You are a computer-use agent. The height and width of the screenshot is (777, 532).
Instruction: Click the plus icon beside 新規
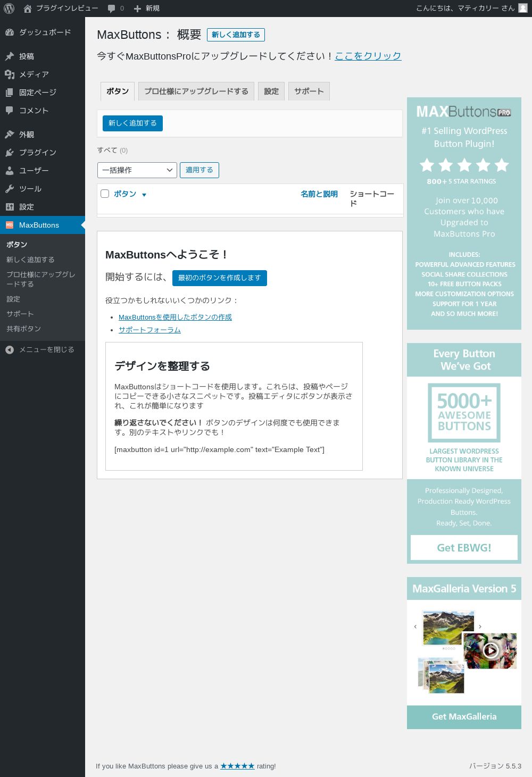pyautogui.click(x=137, y=9)
